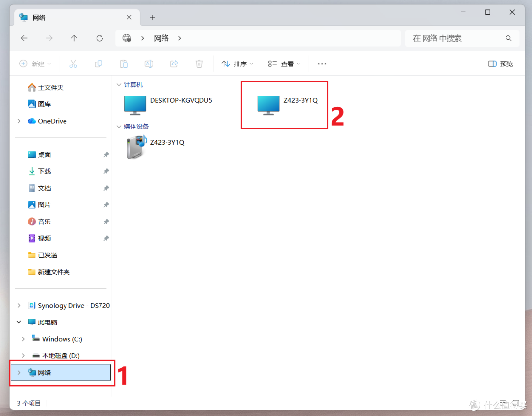Select the DESKTOP-KGVQDU5 computer
Image resolution: width=532 pixels, height=416 pixels.
(x=168, y=105)
